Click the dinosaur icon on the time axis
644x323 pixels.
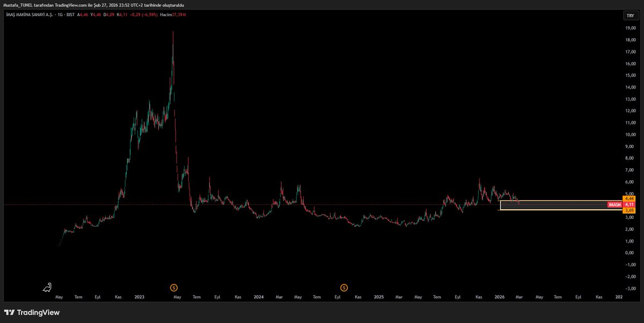(47, 288)
